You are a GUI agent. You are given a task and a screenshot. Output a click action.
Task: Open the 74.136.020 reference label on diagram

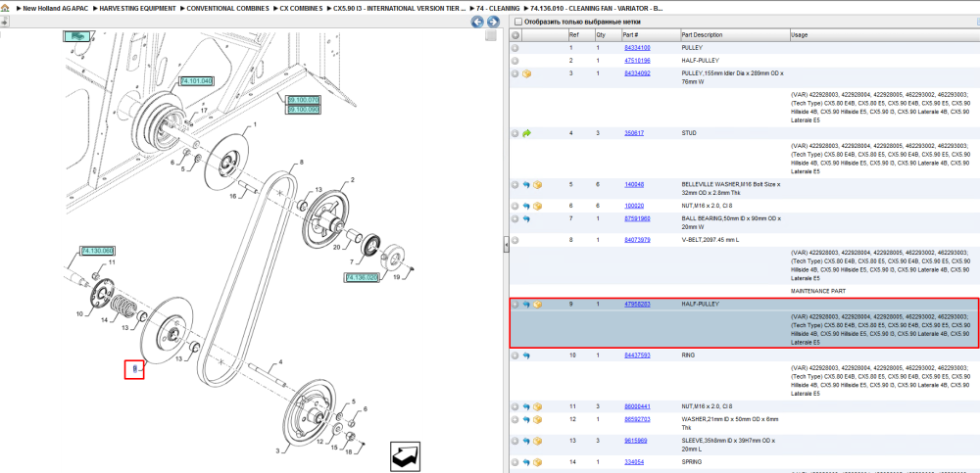(x=363, y=277)
